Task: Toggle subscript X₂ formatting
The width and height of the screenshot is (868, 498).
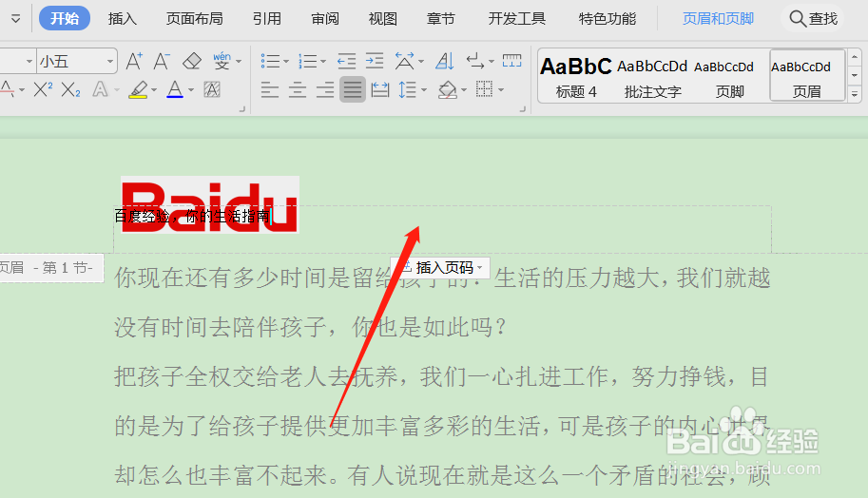Action: coord(71,89)
